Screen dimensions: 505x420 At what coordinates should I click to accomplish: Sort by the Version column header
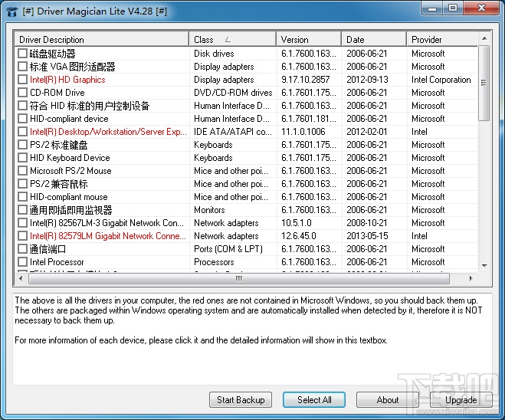(309, 40)
